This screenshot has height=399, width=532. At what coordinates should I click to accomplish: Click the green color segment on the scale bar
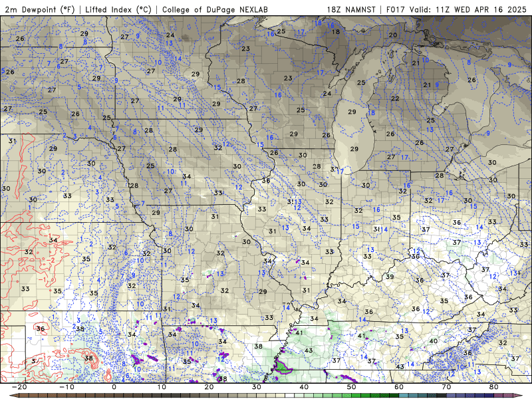356,396
